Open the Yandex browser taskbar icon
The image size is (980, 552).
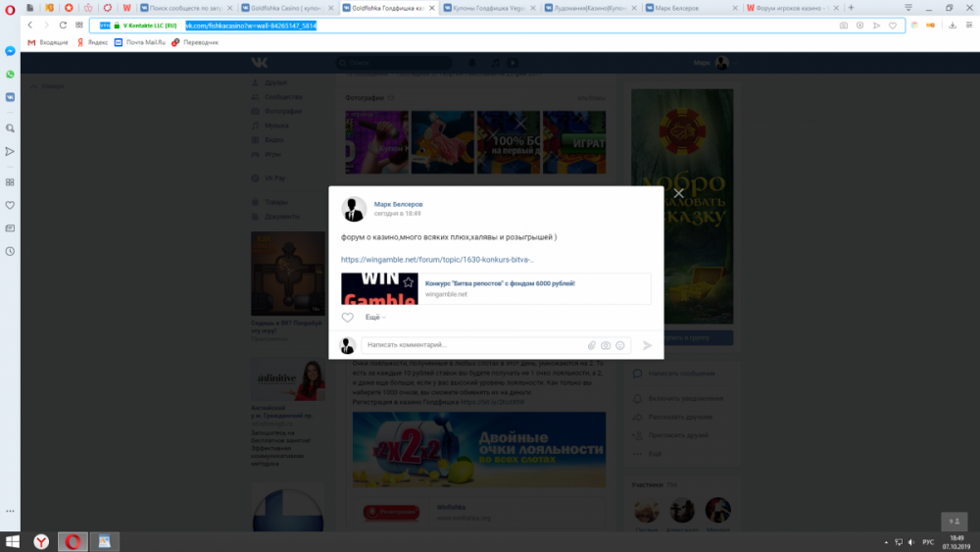click(x=41, y=541)
